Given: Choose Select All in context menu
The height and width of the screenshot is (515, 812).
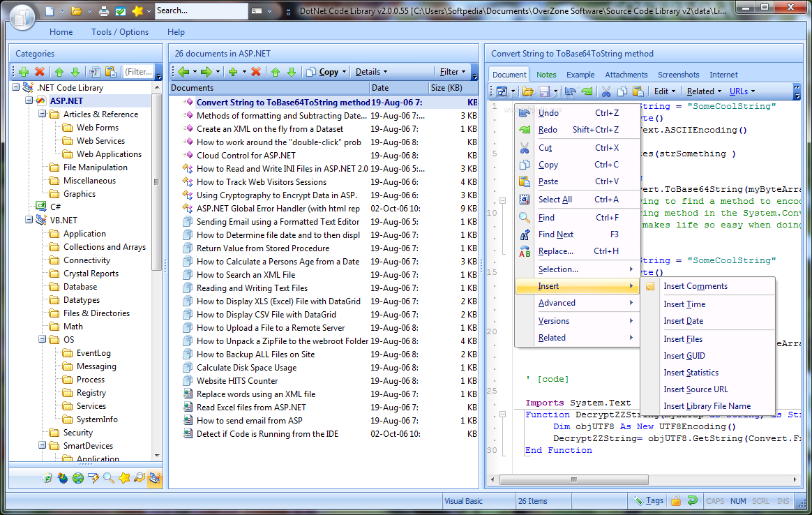Looking at the screenshot, I should (x=578, y=200).
